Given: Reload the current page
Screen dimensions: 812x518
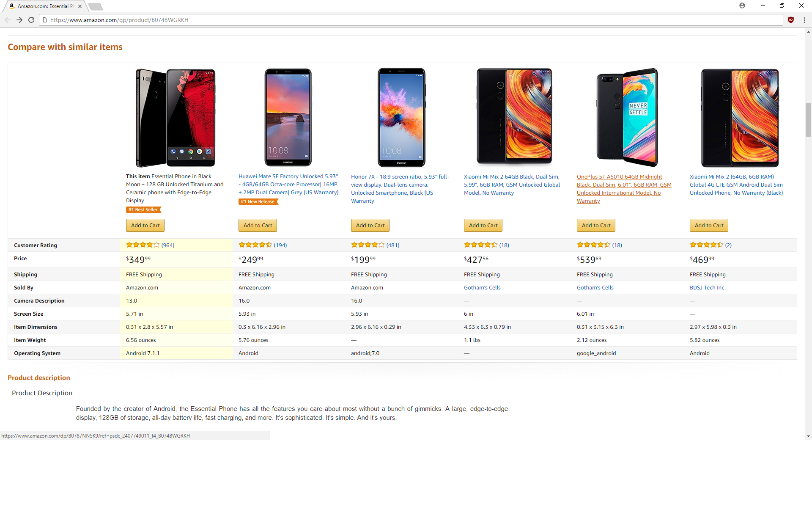Looking at the screenshot, I should pos(31,20).
